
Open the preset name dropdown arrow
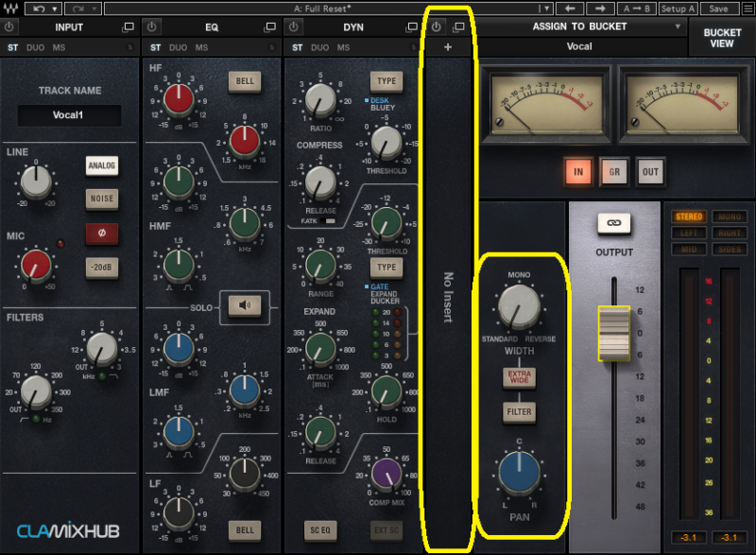point(546,9)
